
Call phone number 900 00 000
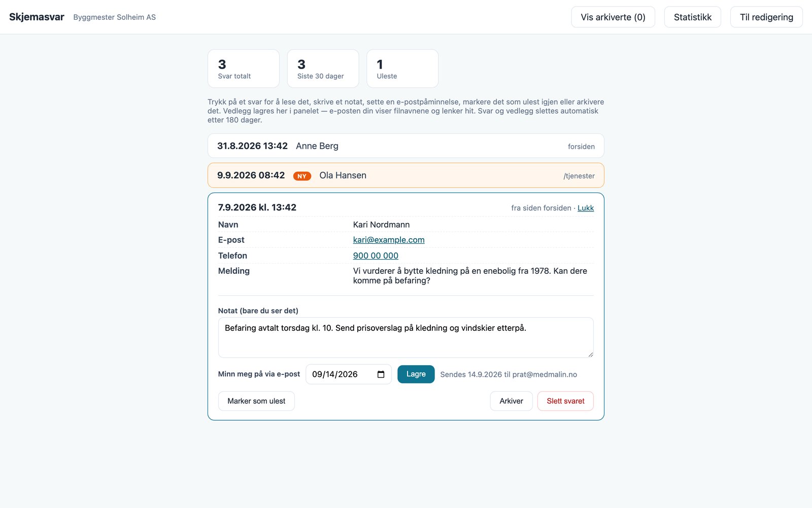point(376,256)
